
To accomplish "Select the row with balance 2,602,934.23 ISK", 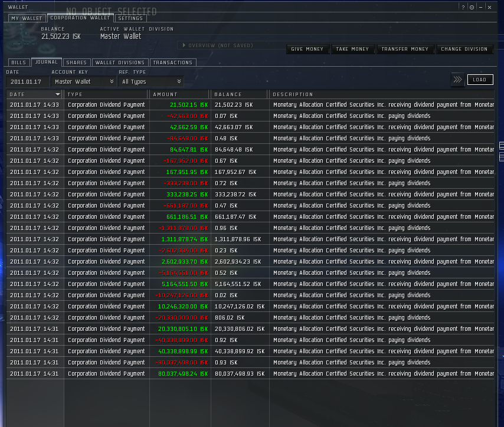I will click(250, 261).
